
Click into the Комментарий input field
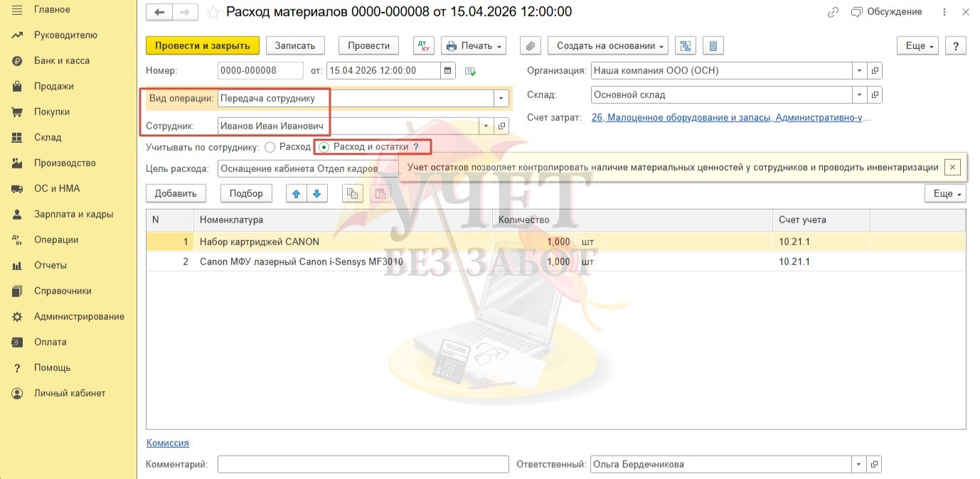click(x=363, y=464)
